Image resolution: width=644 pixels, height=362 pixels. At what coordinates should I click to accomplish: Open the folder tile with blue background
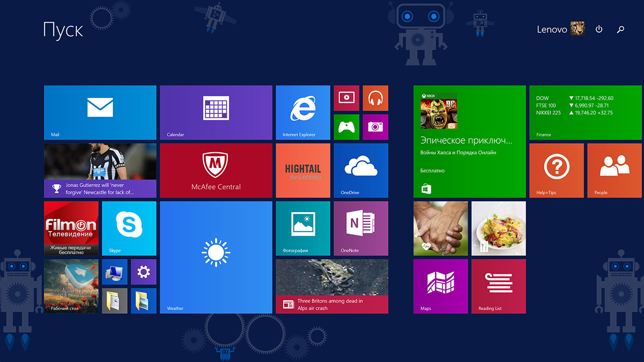pyautogui.click(x=144, y=301)
